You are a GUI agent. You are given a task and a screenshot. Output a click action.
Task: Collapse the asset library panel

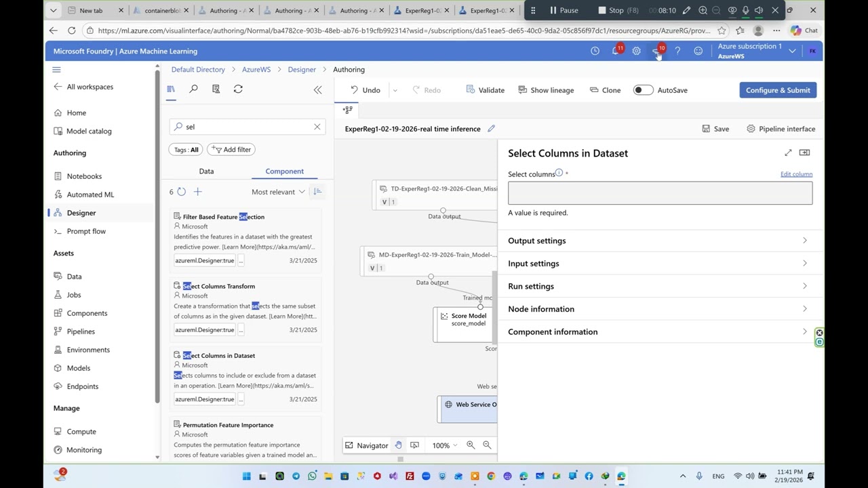point(317,89)
